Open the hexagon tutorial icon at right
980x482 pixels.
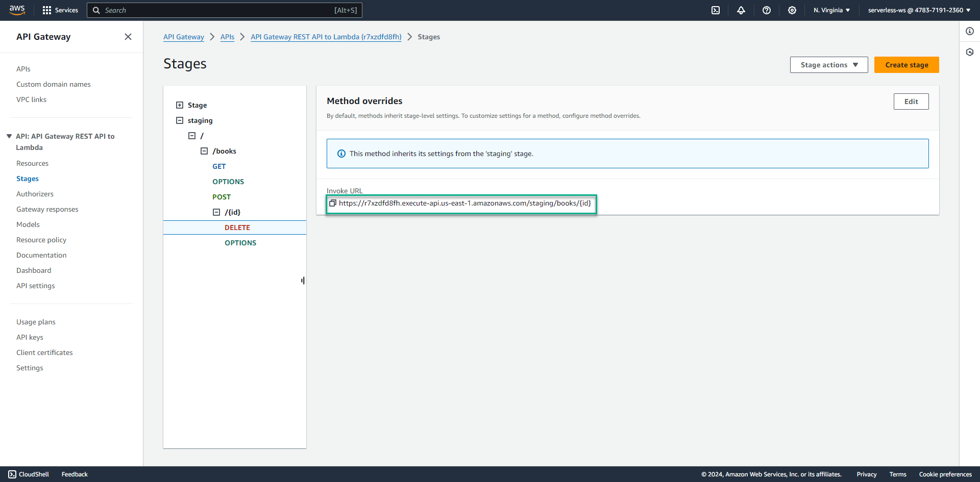(970, 52)
